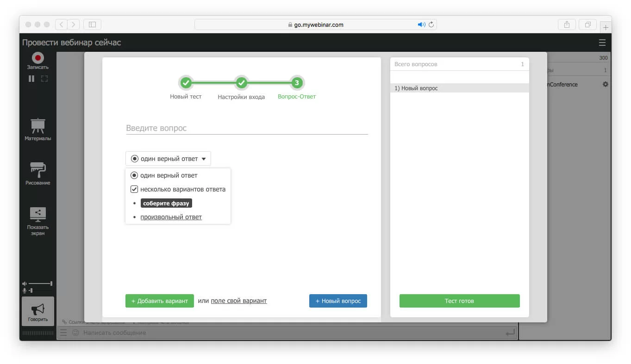631x364 pixels.
Task: Click the "Введите вопрос" input field
Action: (x=247, y=128)
